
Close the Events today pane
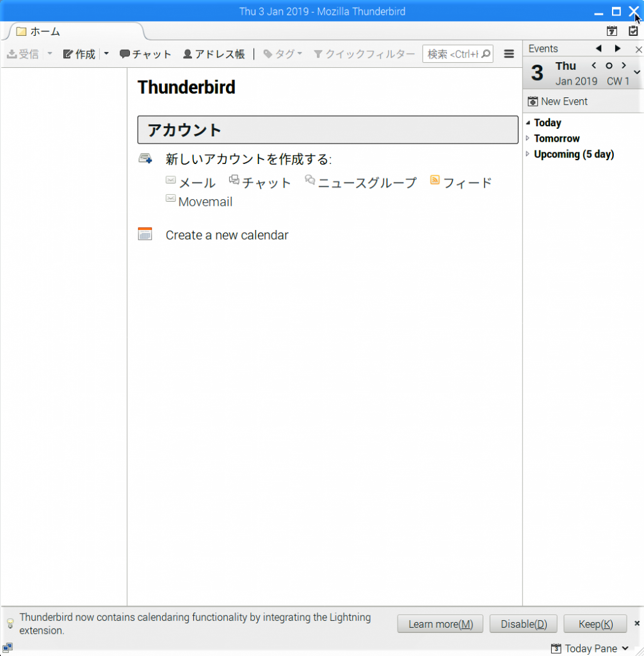click(639, 49)
